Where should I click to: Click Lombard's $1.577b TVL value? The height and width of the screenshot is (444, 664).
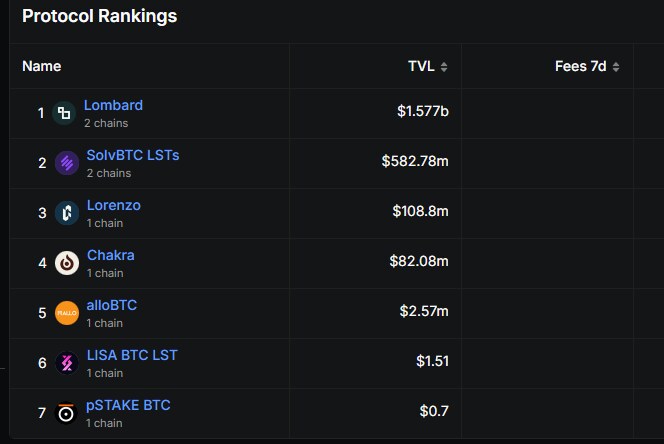[422, 111]
